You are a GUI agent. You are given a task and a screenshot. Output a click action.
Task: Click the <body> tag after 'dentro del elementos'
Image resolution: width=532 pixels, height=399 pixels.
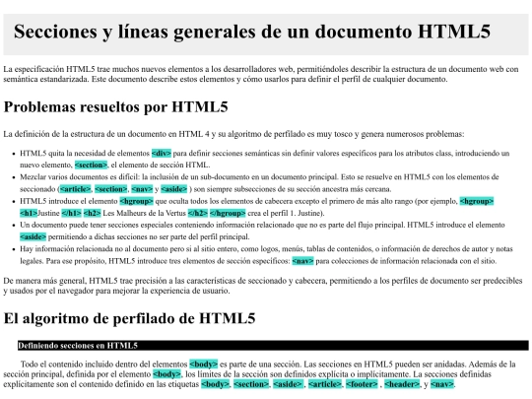204,365
